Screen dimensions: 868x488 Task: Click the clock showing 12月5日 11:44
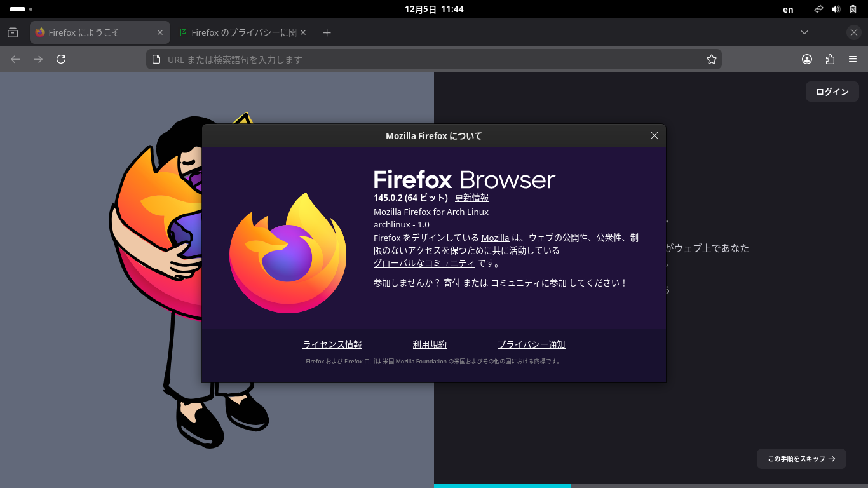[434, 10]
